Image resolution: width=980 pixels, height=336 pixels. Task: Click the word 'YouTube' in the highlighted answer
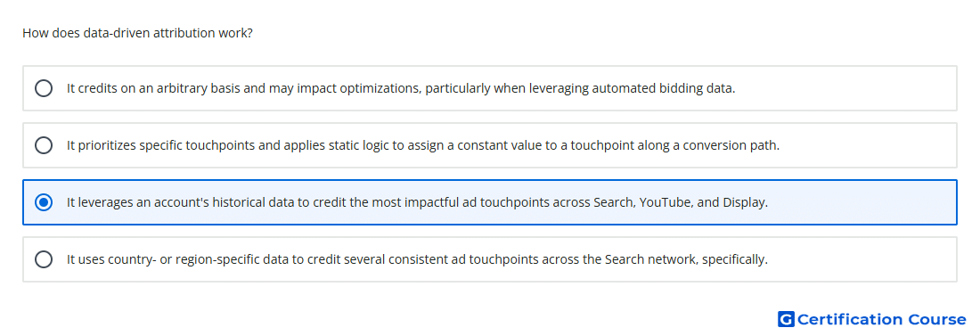(666, 202)
